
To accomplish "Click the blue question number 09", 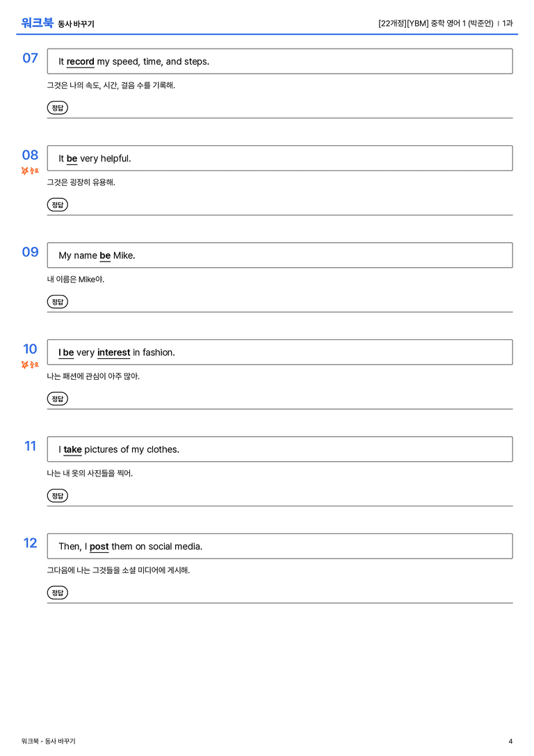I will (31, 252).
